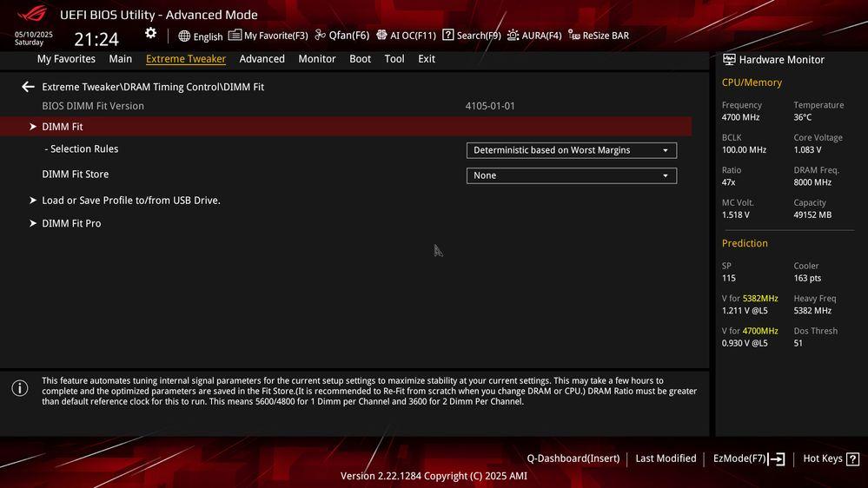Expand Load or Save Profile to/from USB Drive
This screenshot has height=488, width=868.
(131, 201)
